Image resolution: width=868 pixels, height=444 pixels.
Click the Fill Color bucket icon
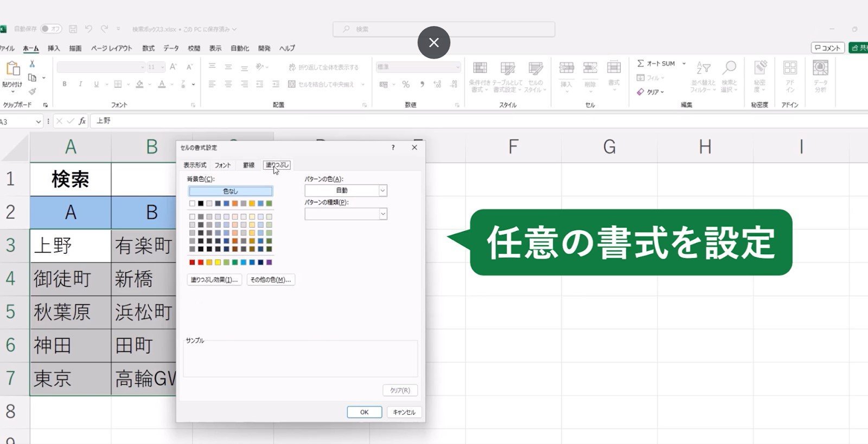click(139, 84)
